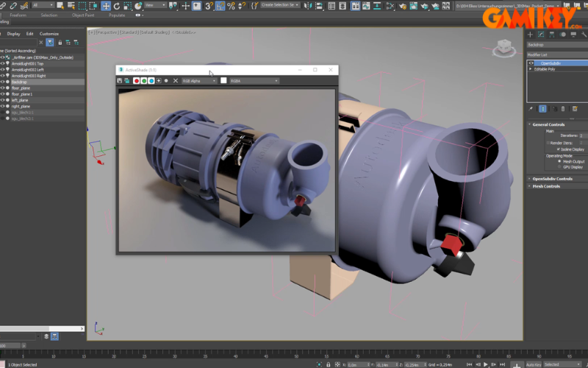This screenshot has width=588, height=368.
Task: Select GPU Display radio button
Action: (x=559, y=167)
